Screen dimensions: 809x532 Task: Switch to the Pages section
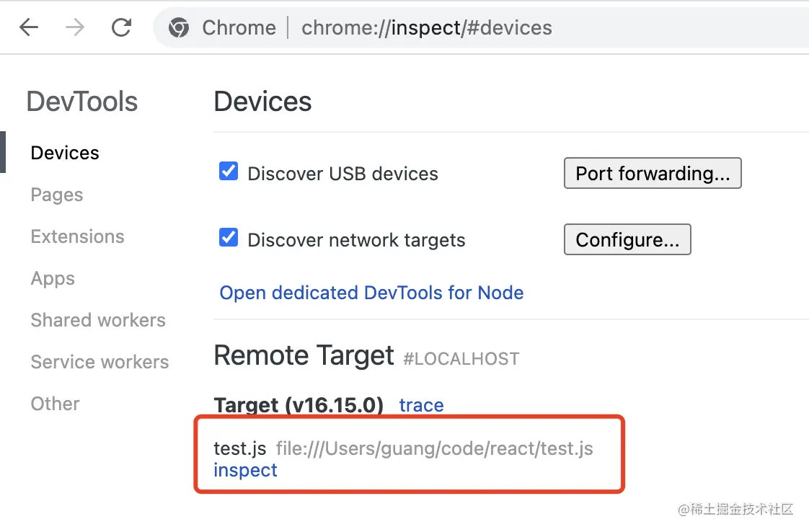click(57, 195)
